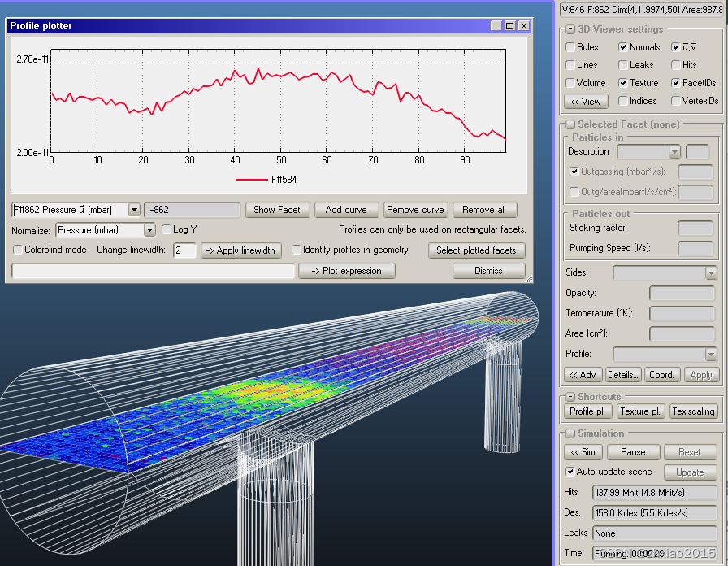Image resolution: width=728 pixels, height=566 pixels.
Task: Open the Desorption dropdown
Action: (x=674, y=152)
